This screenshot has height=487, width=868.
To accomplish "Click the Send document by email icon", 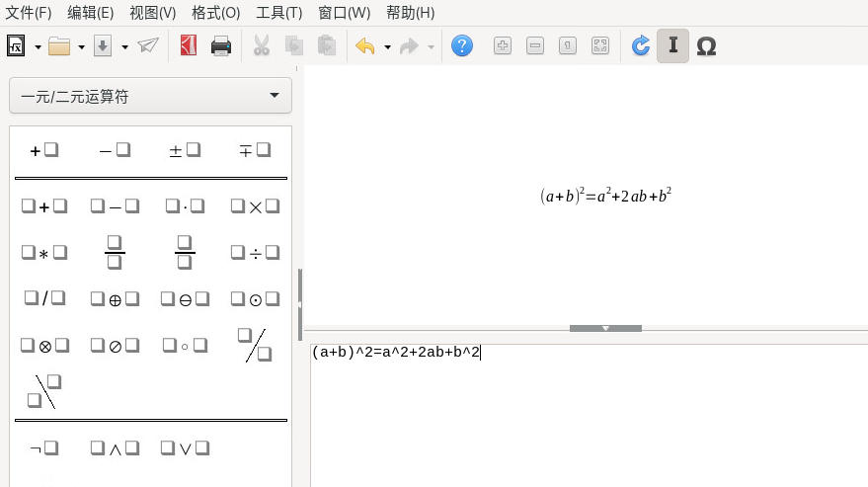I will [148, 45].
